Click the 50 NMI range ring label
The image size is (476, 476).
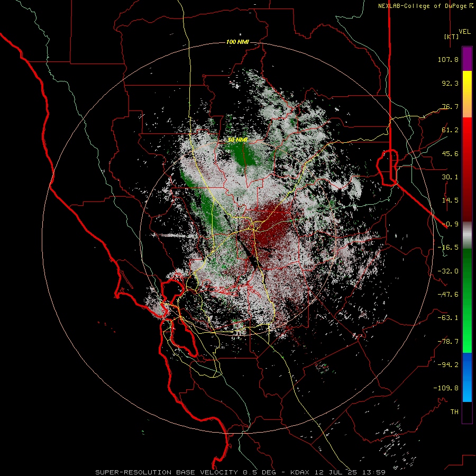click(x=237, y=140)
